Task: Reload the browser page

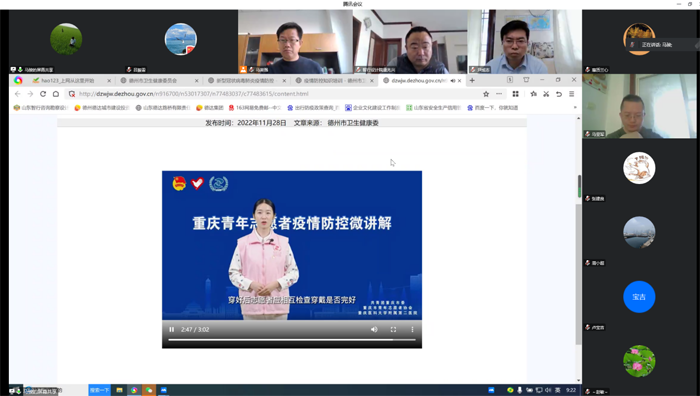Action: [x=43, y=94]
